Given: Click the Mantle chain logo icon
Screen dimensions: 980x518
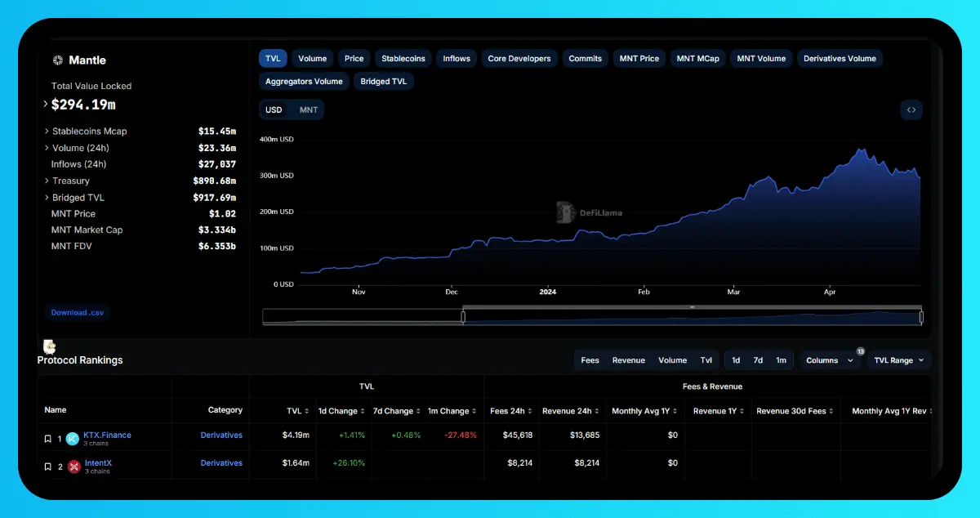Looking at the screenshot, I should coord(58,60).
